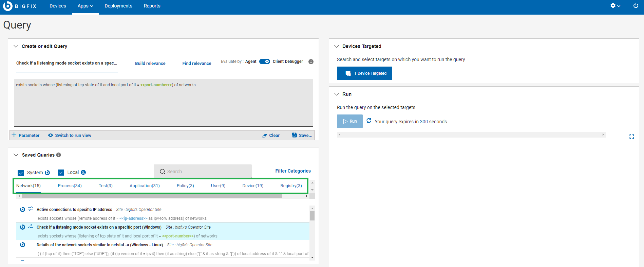Click the BigFix logo icon
Screen dimensions: 644x267
coord(7,6)
